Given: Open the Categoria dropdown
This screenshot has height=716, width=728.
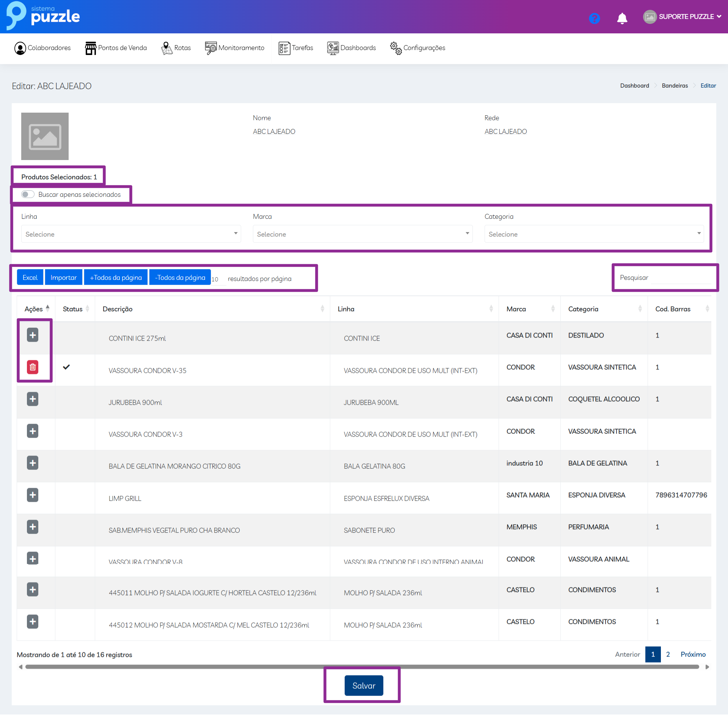Looking at the screenshot, I should click(594, 234).
